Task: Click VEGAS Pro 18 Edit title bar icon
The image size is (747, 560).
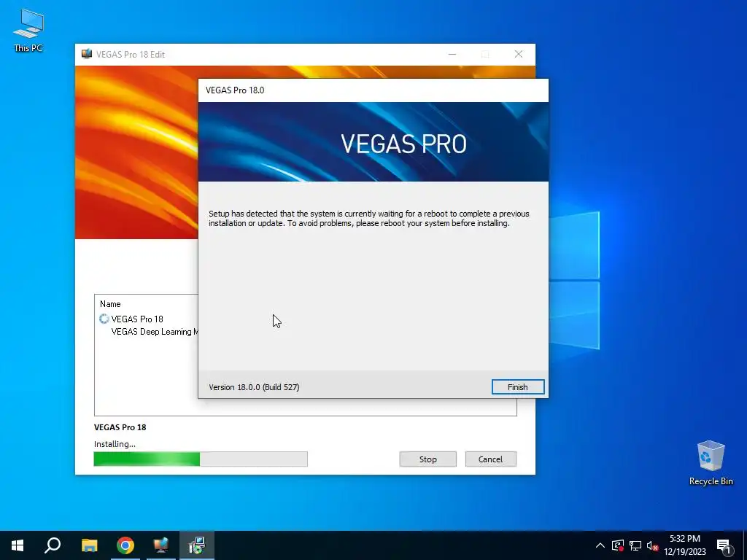Action: [x=87, y=54]
